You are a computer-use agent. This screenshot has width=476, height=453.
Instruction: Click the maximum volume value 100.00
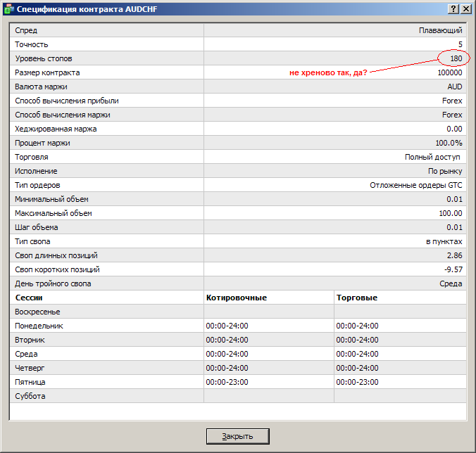tap(451, 213)
